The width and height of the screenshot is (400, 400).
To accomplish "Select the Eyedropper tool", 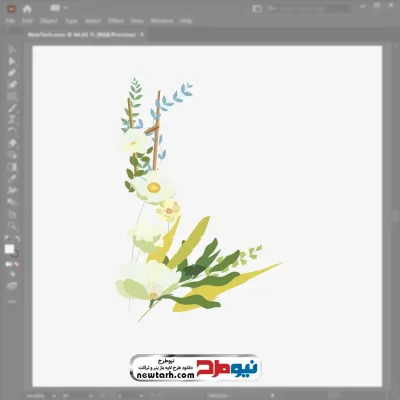I will pos(12,178).
